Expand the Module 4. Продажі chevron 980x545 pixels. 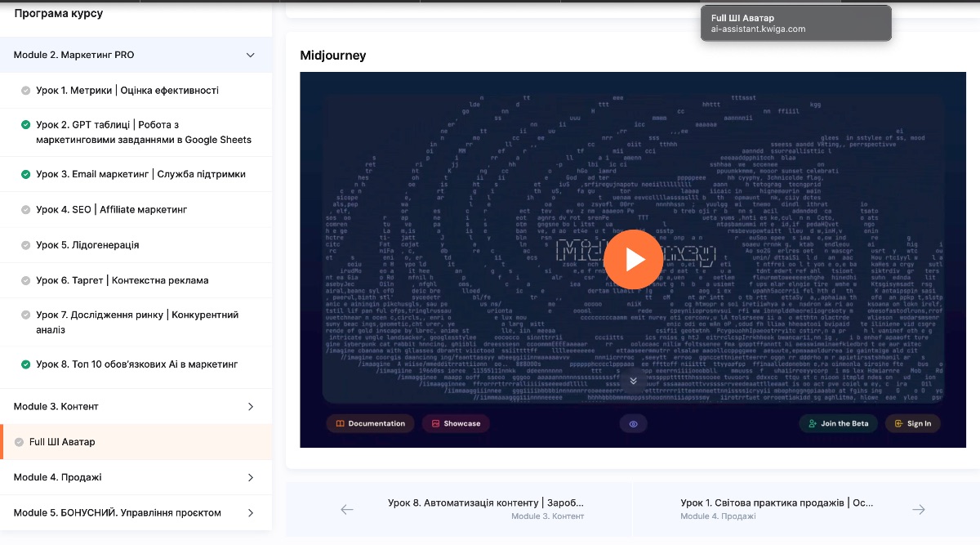click(x=251, y=477)
